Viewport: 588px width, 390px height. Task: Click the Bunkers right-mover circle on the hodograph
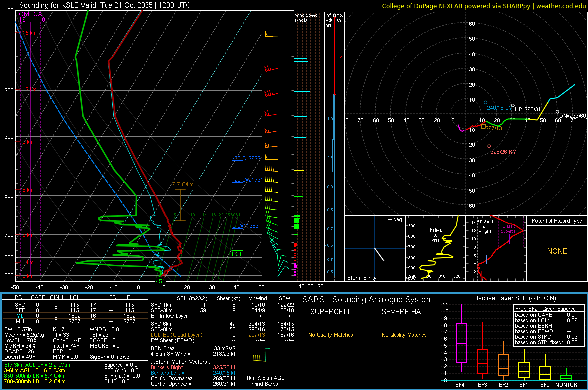click(489, 146)
